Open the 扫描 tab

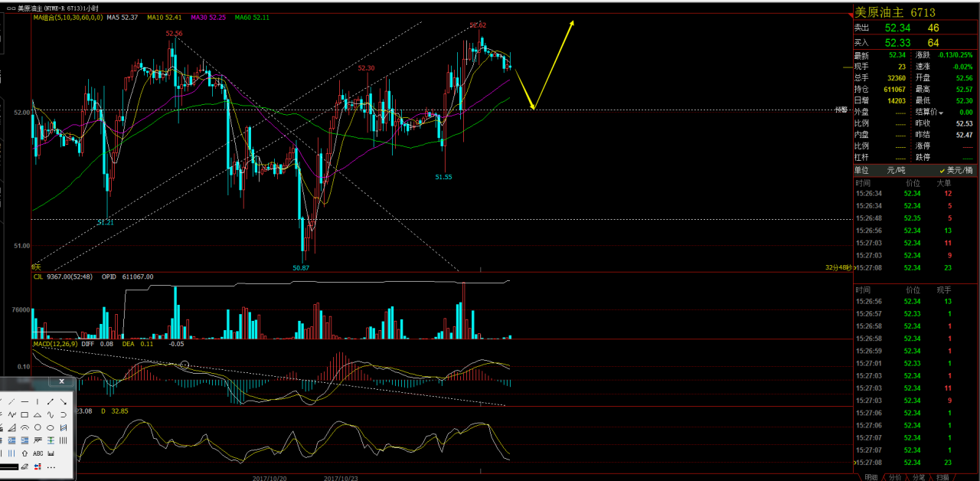pyautogui.click(x=942, y=477)
